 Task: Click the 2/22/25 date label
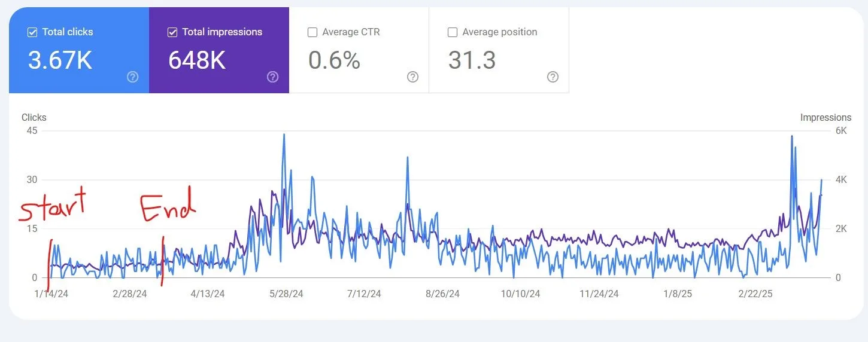click(755, 294)
